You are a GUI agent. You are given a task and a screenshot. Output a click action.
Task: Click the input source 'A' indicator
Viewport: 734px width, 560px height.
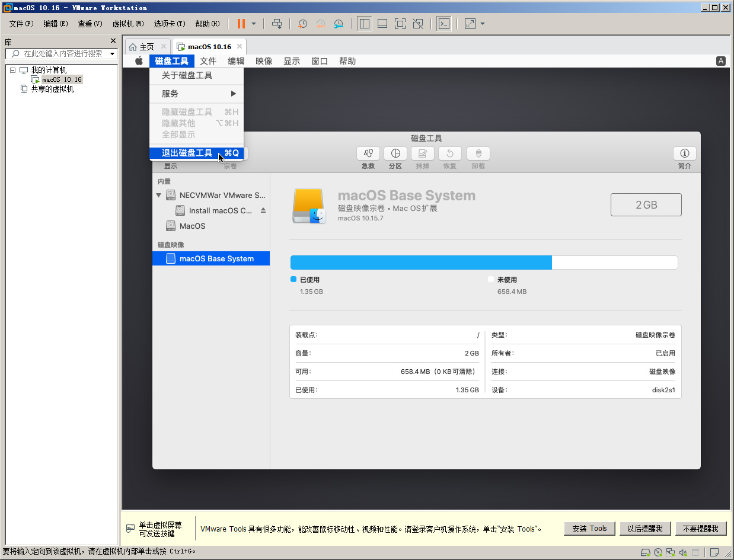[x=721, y=61]
